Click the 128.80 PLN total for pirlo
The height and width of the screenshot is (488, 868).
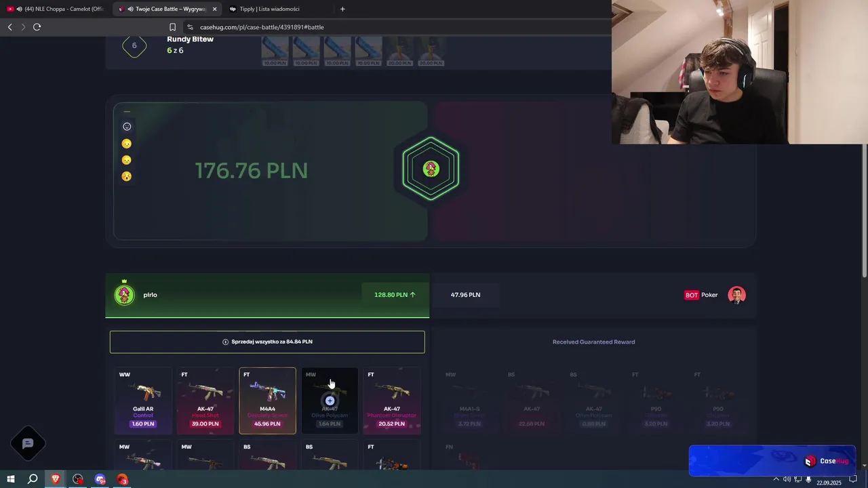click(x=395, y=295)
